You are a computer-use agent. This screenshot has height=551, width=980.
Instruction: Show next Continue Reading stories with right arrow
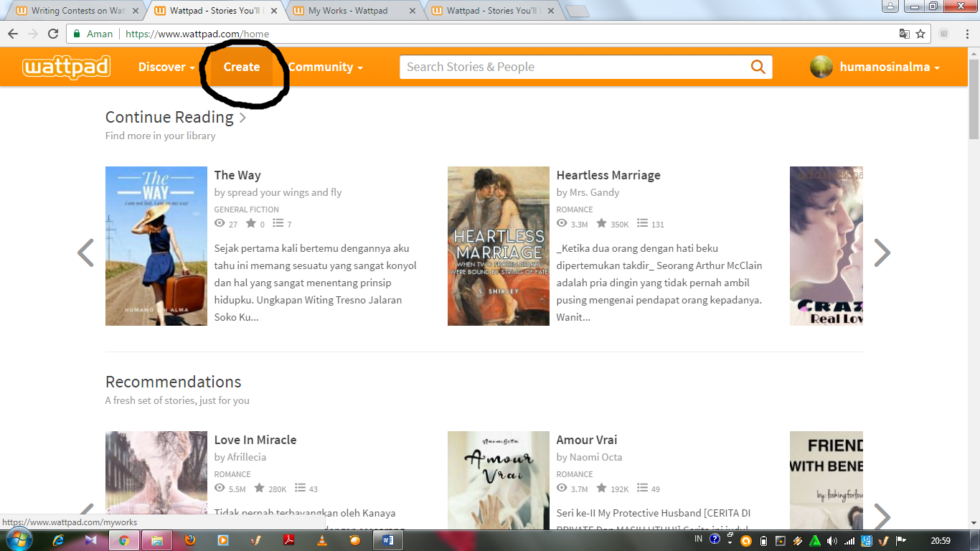[x=882, y=253]
